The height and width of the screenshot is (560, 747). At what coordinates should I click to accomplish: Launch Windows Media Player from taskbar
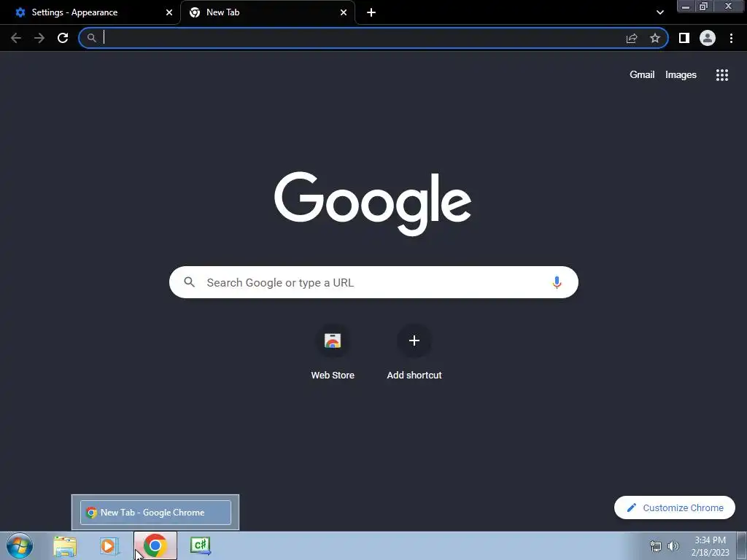[109, 545]
